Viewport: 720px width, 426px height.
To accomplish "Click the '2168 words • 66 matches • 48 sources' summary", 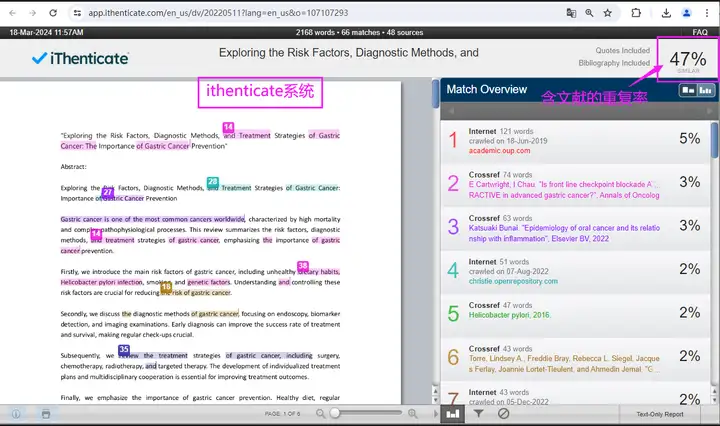I will [x=360, y=33].
